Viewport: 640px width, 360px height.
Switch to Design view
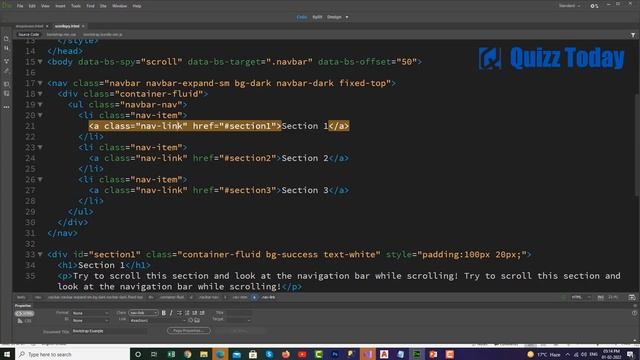coord(334,17)
